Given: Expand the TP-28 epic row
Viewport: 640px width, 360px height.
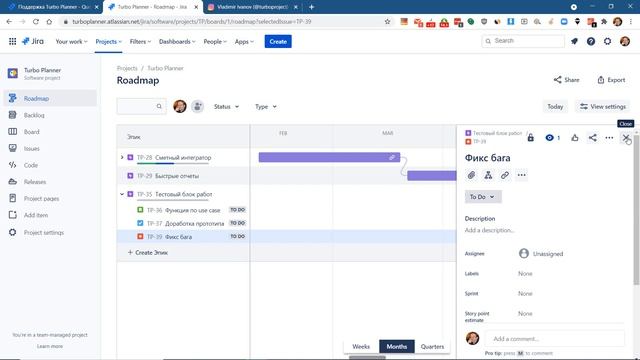Looking at the screenshot, I should [x=122, y=158].
